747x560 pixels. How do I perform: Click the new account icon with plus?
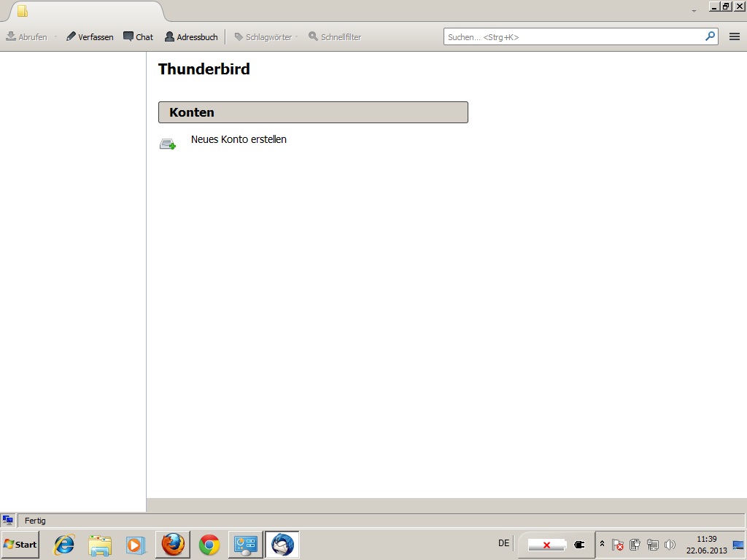click(x=168, y=144)
